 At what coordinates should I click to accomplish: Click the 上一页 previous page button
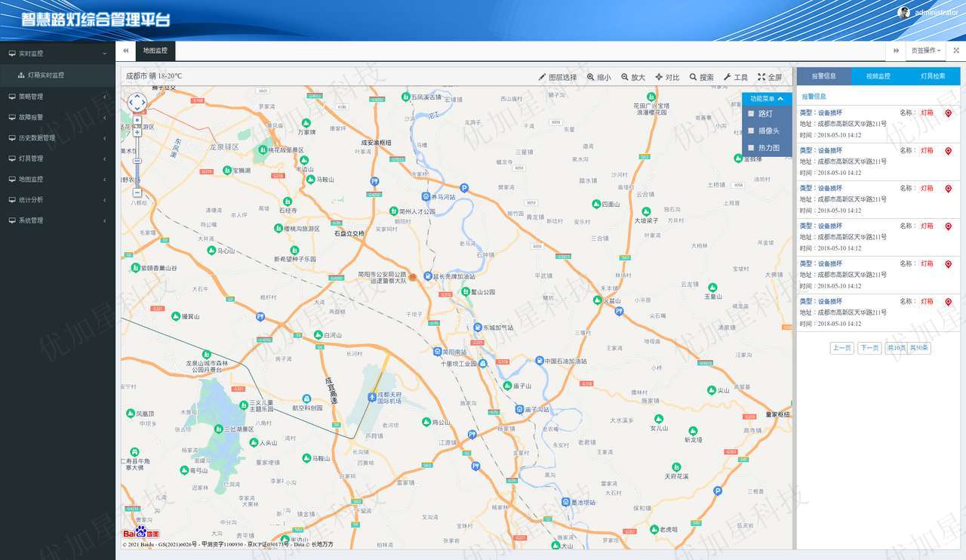pos(842,348)
